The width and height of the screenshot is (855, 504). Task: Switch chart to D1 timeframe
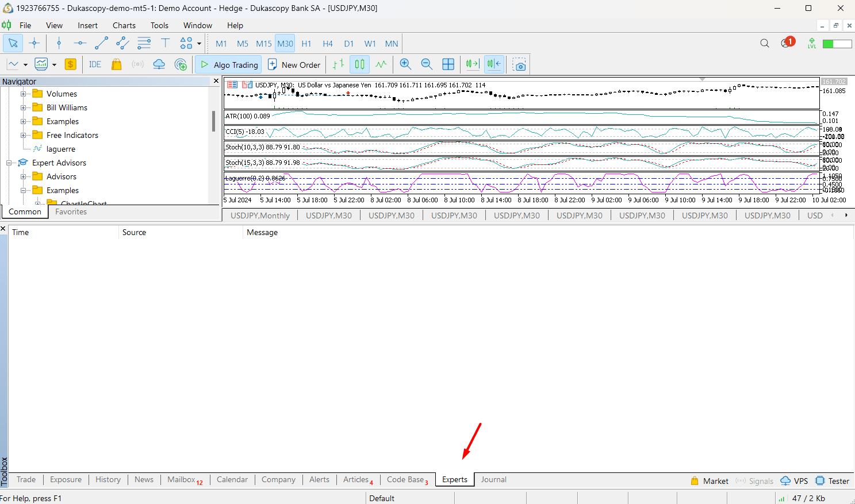tap(349, 44)
